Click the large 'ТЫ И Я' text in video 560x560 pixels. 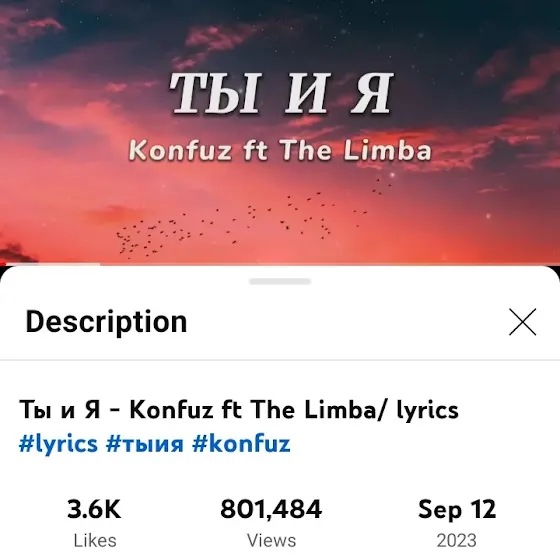coord(282,94)
